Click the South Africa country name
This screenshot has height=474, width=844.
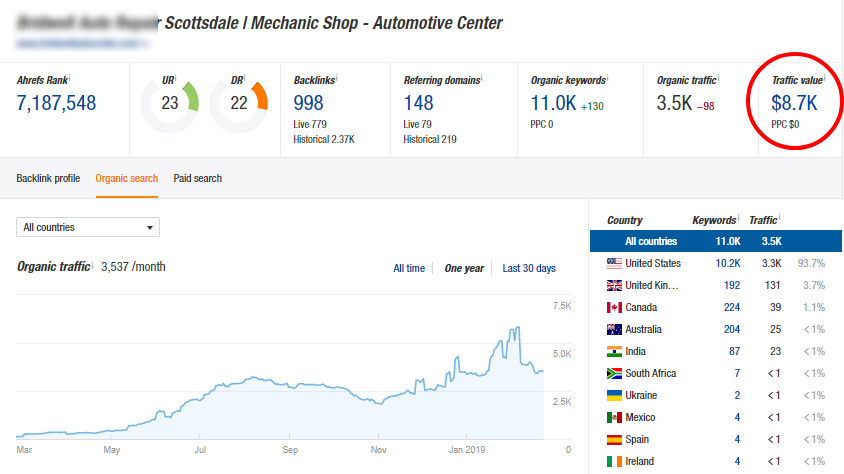[651, 373]
